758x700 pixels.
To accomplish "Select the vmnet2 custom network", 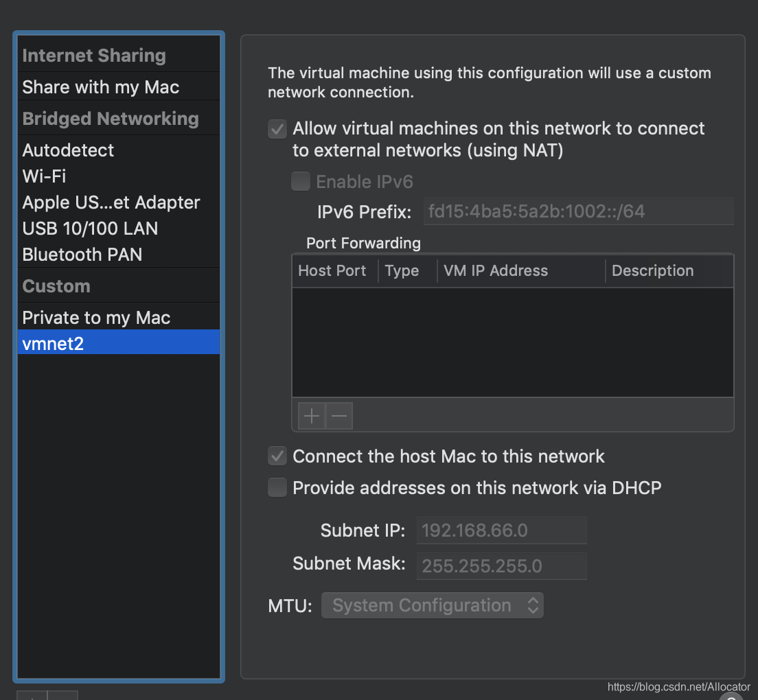I will click(118, 342).
